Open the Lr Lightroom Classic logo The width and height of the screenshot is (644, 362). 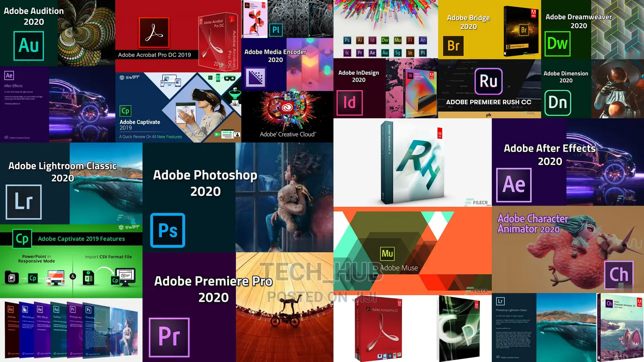[x=24, y=202]
